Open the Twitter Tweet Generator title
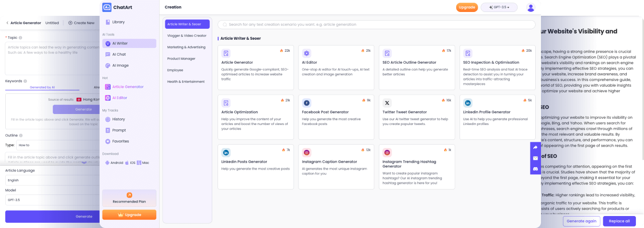644x228 pixels. click(x=404, y=112)
